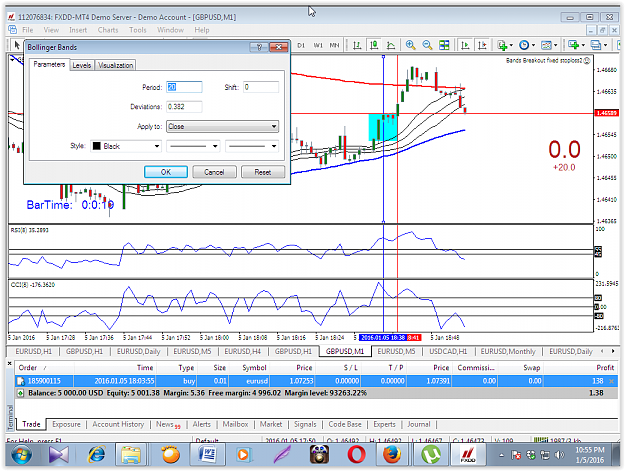Click the W1 timeframe button
Image resolution: width=625 pixels, height=471 pixels.
tap(318, 45)
